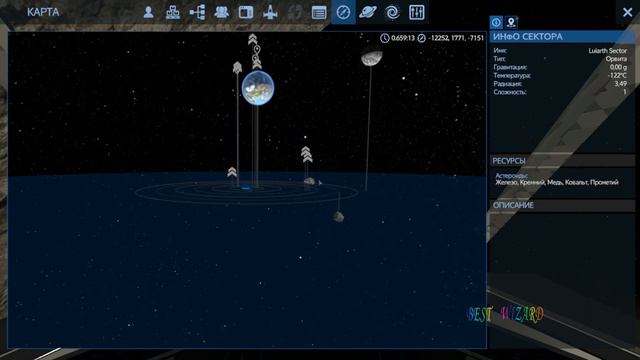This screenshot has width=640, height=360.
Task: Click the chevron marker directly above the planet
Action: [x=257, y=63]
